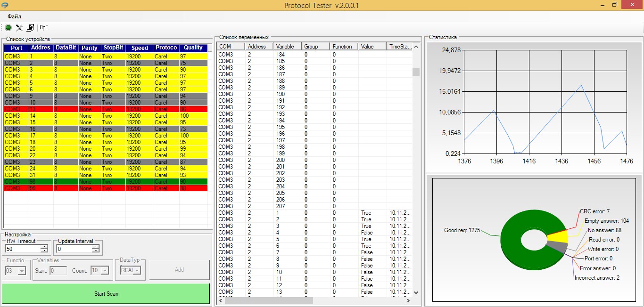644x307 pixels.
Task: Click the 'No answer: 88' chart label
Action: coord(605,230)
